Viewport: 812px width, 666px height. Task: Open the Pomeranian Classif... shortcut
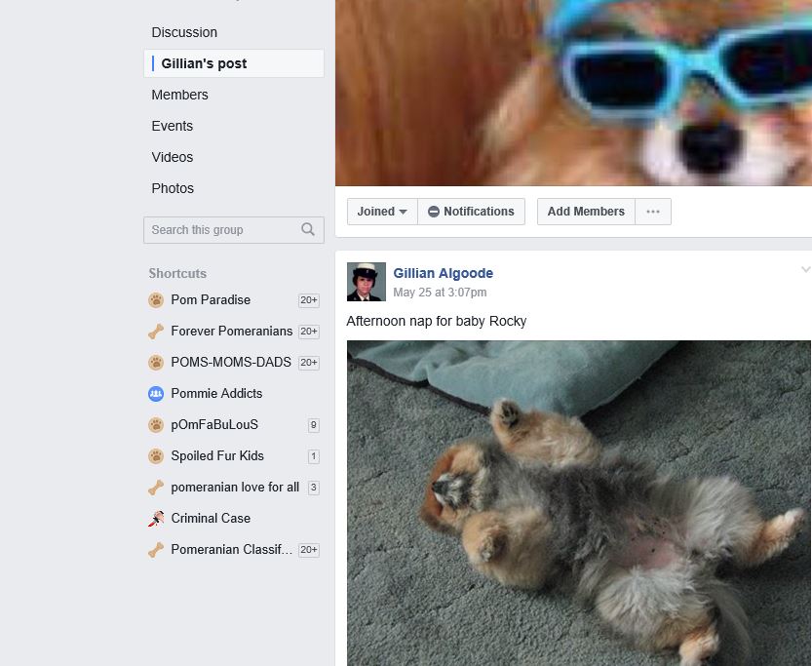[231, 550]
